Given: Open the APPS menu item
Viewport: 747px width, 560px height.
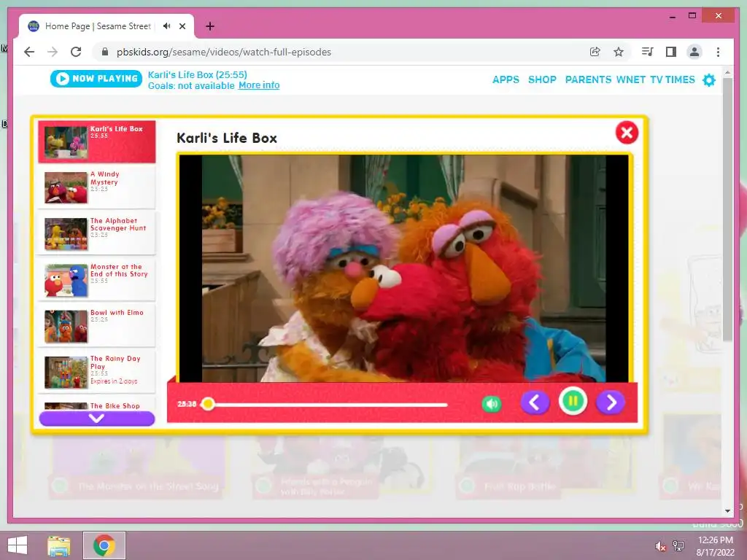Looking at the screenshot, I should 506,79.
